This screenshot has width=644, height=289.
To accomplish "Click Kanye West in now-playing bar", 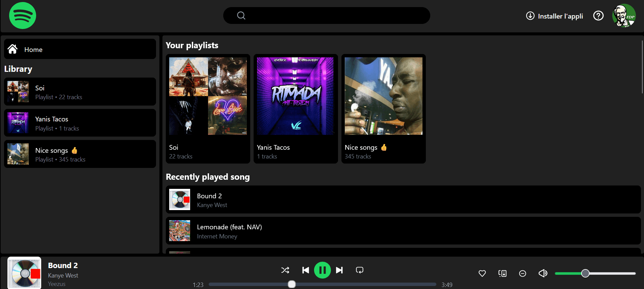I will 63,276.
